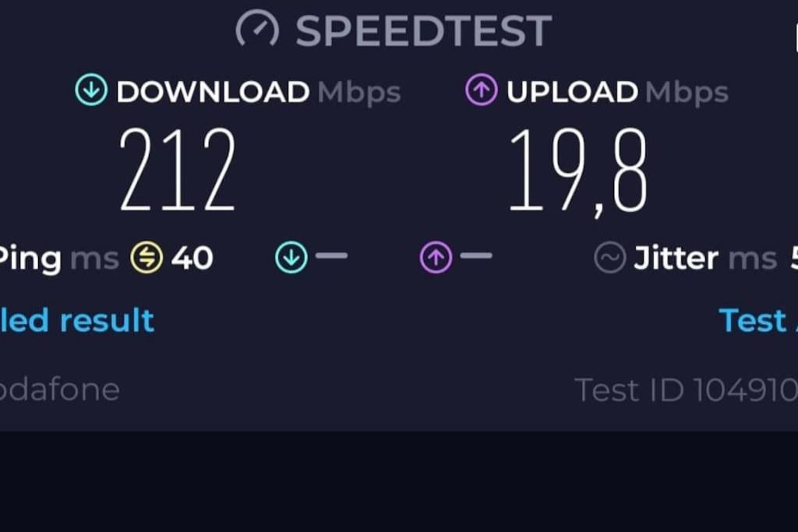The width and height of the screenshot is (798, 532).
Task: Click the yellow ping latency icon
Action: tap(147, 257)
